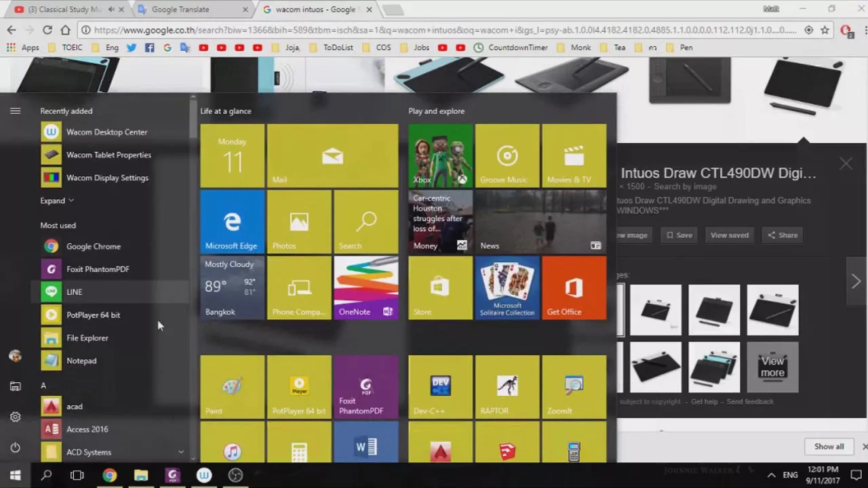Open the Get Office tile
Viewport: 868px width, 488px height.
574,287
